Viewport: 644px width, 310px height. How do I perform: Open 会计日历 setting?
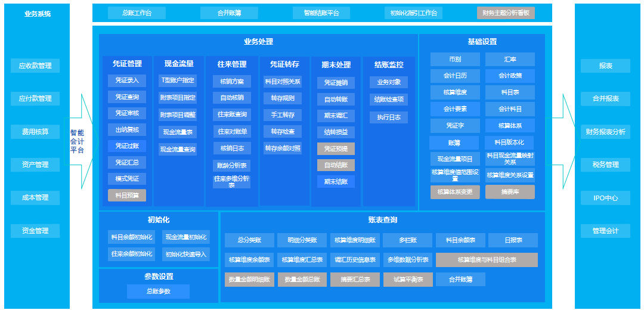click(x=455, y=76)
